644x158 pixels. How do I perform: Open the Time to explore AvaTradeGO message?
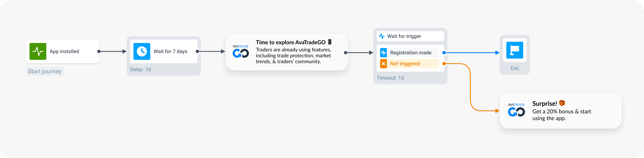click(293, 52)
